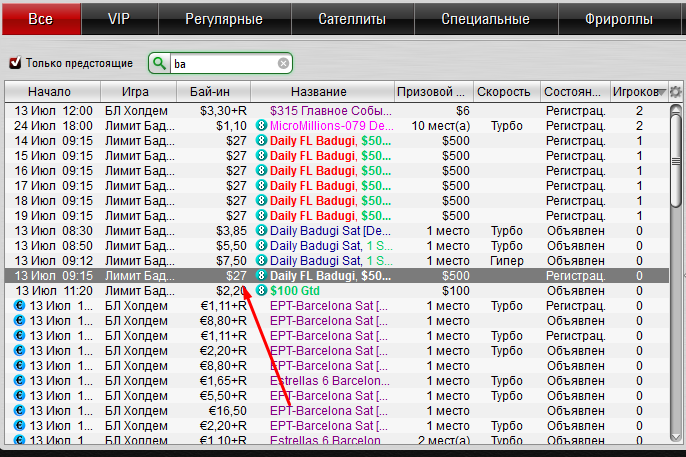The width and height of the screenshot is (686, 457).
Task: Select the 'VIP' tab
Action: 119,19
